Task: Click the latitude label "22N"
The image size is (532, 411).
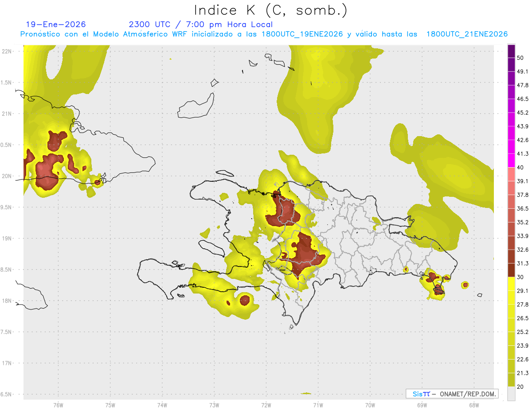Action: pos(8,51)
